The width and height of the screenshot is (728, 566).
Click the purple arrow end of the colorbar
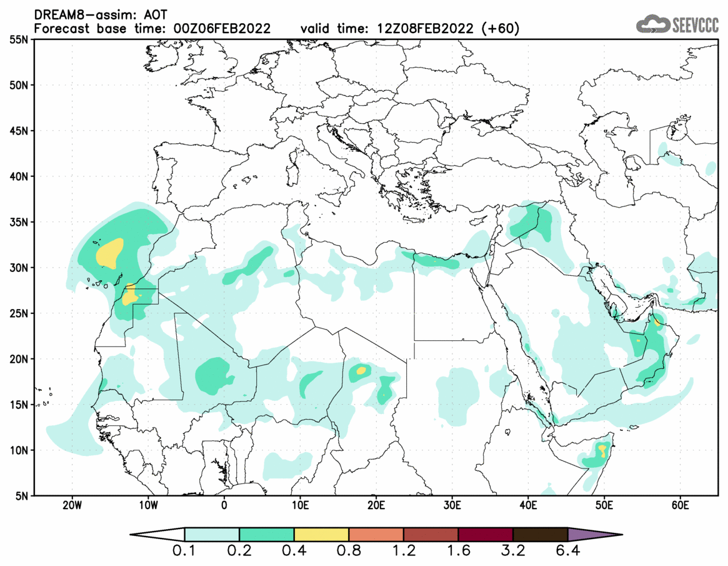(594, 534)
